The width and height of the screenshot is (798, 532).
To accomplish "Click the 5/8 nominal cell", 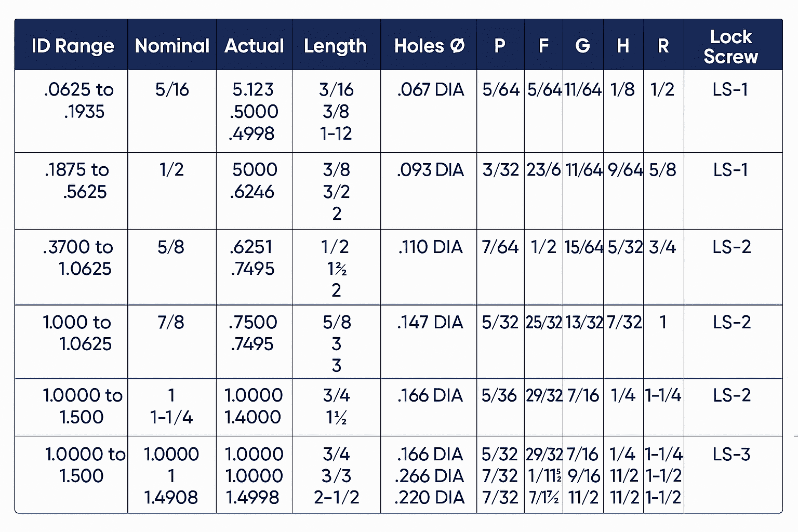I will 171,247.
